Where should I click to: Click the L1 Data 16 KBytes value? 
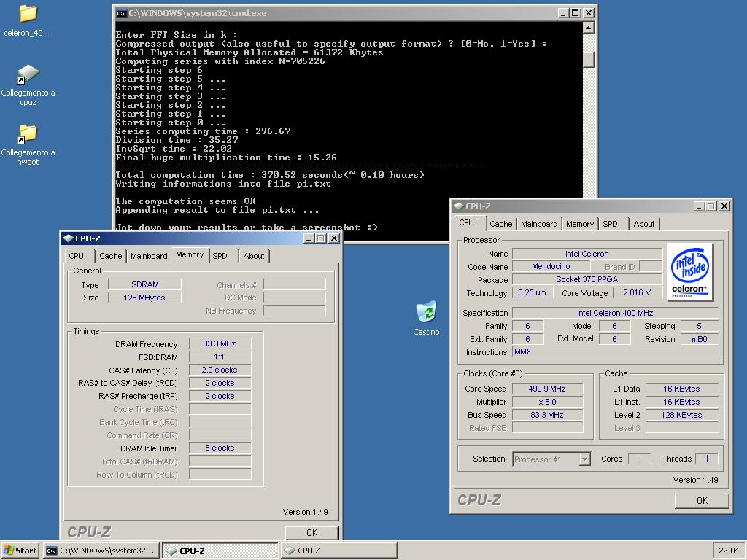click(681, 389)
